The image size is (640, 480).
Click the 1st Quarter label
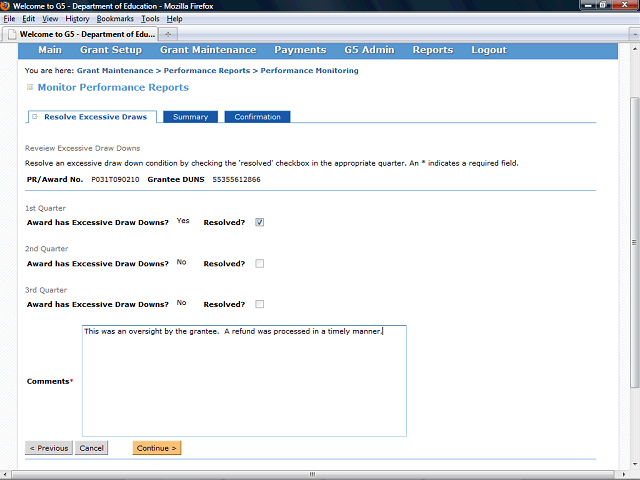tap(45, 208)
